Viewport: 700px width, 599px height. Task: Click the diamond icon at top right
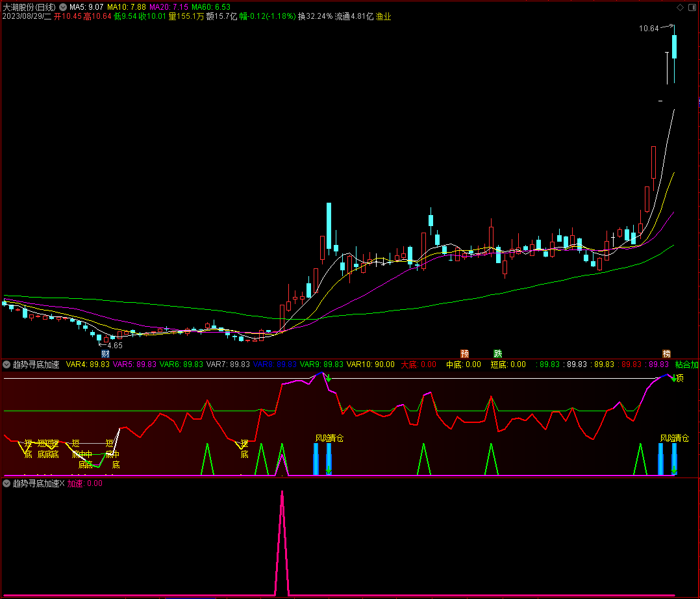(x=680, y=7)
